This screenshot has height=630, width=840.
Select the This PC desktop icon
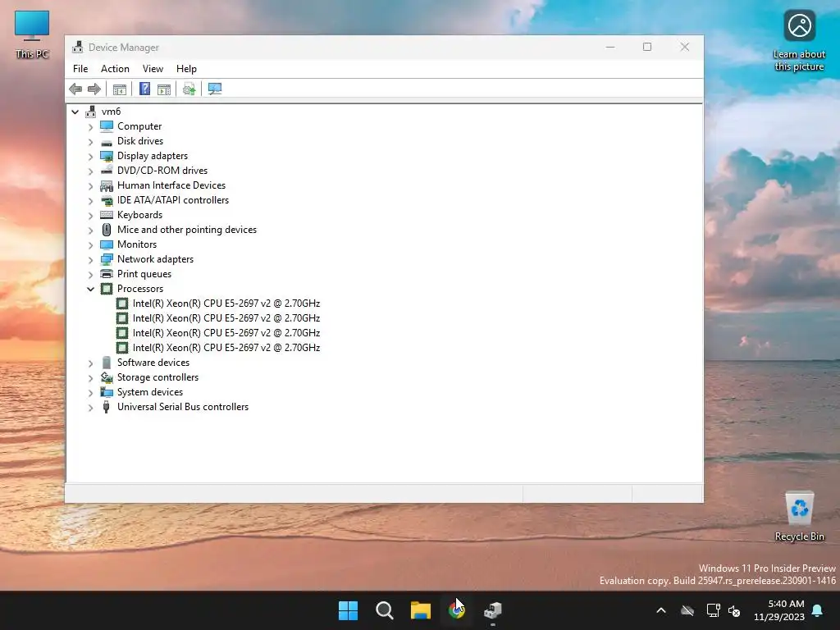click(x=32, y=34)
